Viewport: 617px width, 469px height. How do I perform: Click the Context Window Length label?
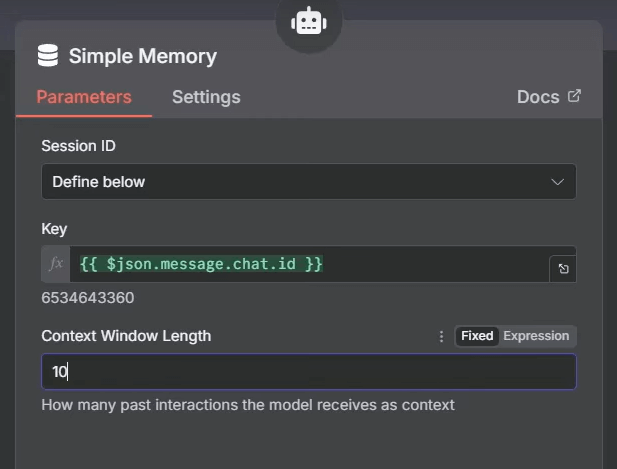126,336
